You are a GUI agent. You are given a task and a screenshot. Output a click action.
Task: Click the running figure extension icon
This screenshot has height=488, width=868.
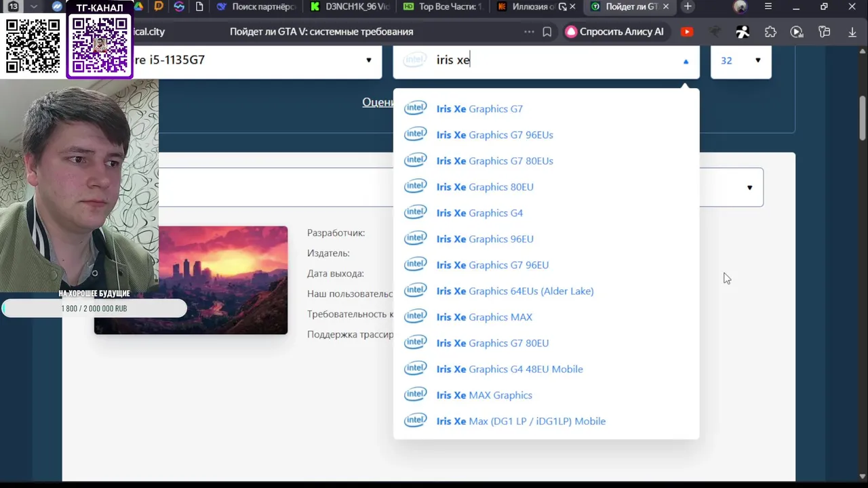[x=743, y=32]
